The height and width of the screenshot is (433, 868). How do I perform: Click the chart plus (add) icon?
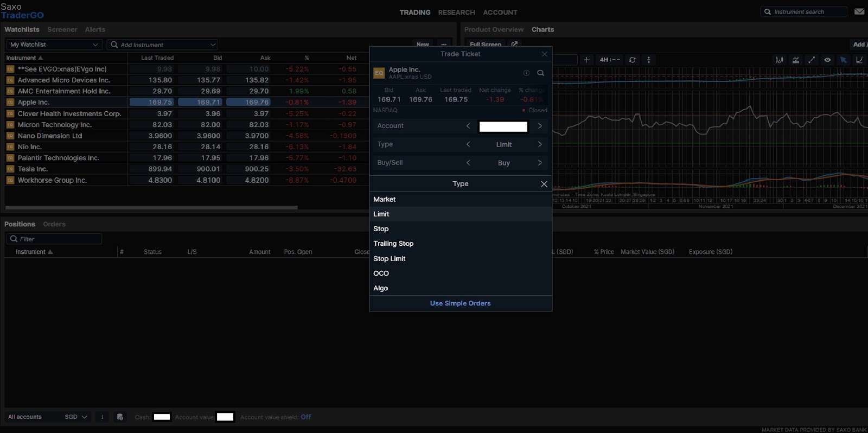pos(586,60)
